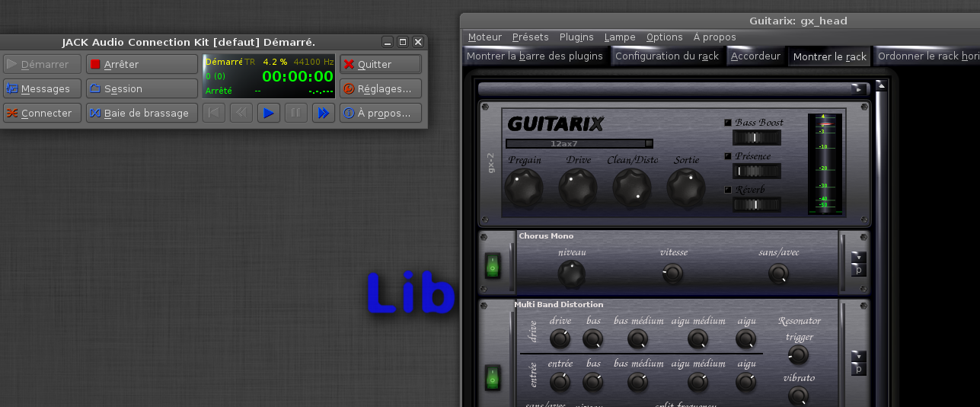This screenshot has height=407, width=980.
Task: Open the Options menu in Guitarix
Action: tap(665, 37)
